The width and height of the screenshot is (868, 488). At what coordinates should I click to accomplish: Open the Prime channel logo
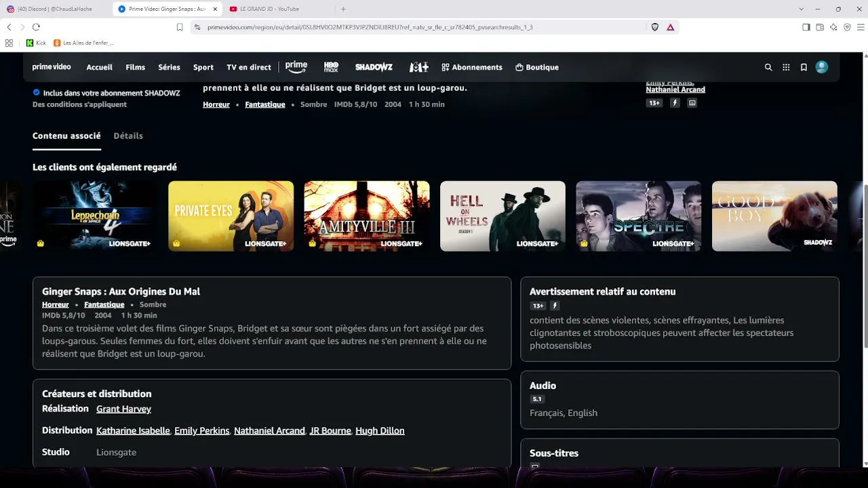point(296,66)
